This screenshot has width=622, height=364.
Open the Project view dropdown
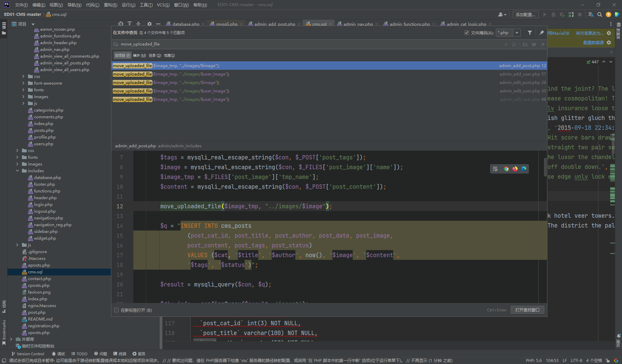tap(33, 24)
